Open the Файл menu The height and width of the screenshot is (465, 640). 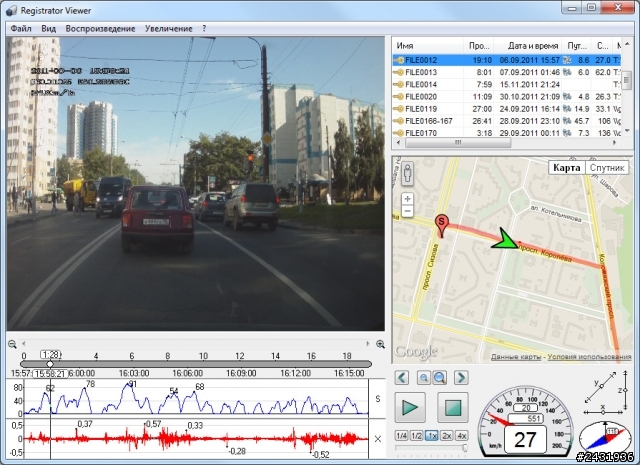21,29
